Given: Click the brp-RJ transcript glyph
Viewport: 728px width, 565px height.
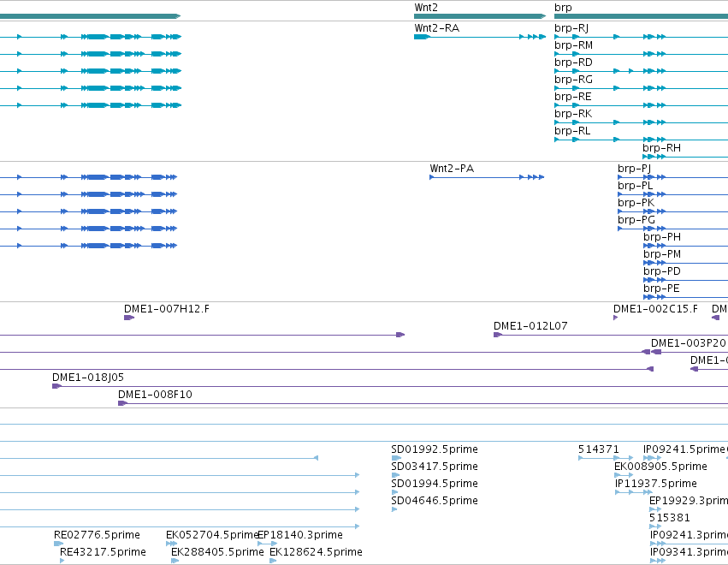Looking at the screenshot, I should tap(642, 37).
